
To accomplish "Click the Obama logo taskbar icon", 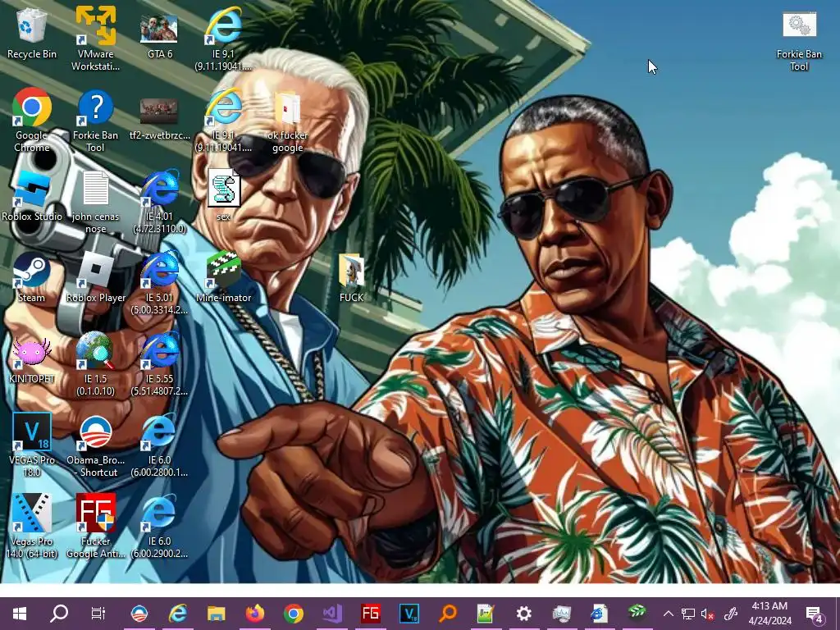I will click(x=139, y=614).
